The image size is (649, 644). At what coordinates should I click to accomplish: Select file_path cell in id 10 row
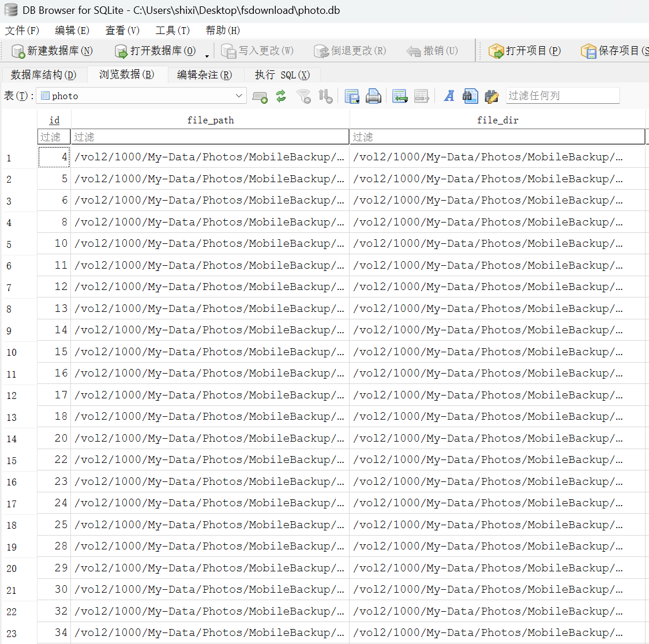pyautogui.click(x=210, y=244)
